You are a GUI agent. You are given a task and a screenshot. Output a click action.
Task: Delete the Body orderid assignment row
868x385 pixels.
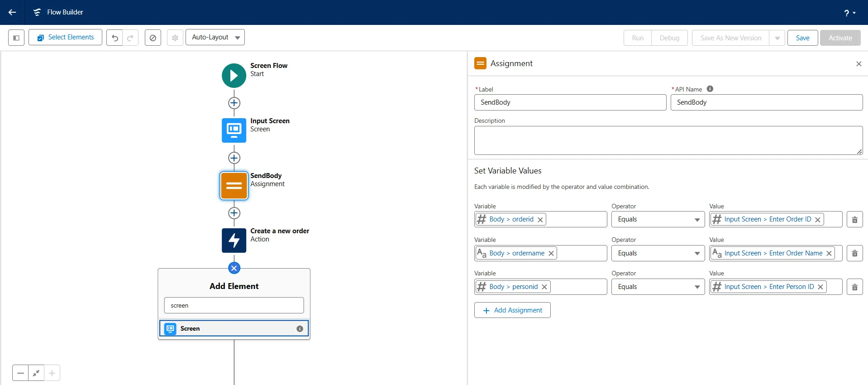point(854,220)
